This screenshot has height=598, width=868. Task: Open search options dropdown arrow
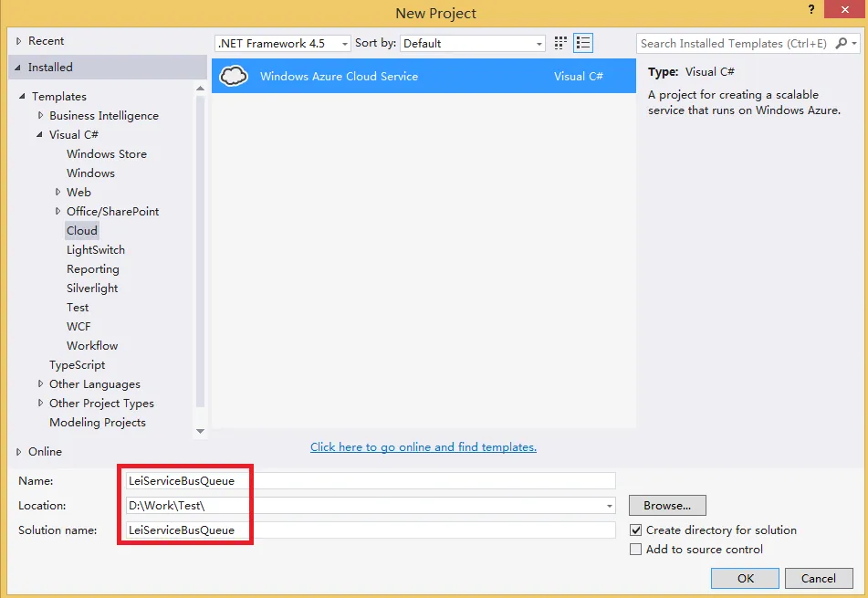click(854, 43)
